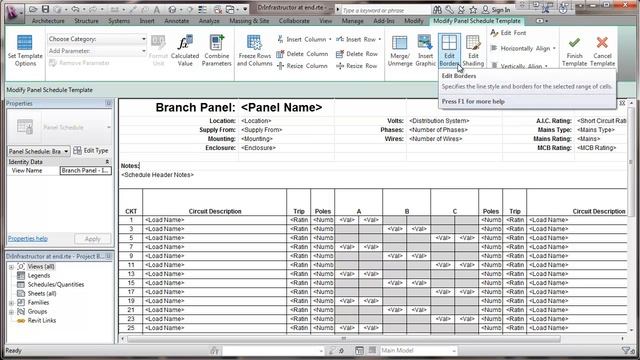Open the Insert Column dropdown
640x360 pixels.
coord(330,40)
